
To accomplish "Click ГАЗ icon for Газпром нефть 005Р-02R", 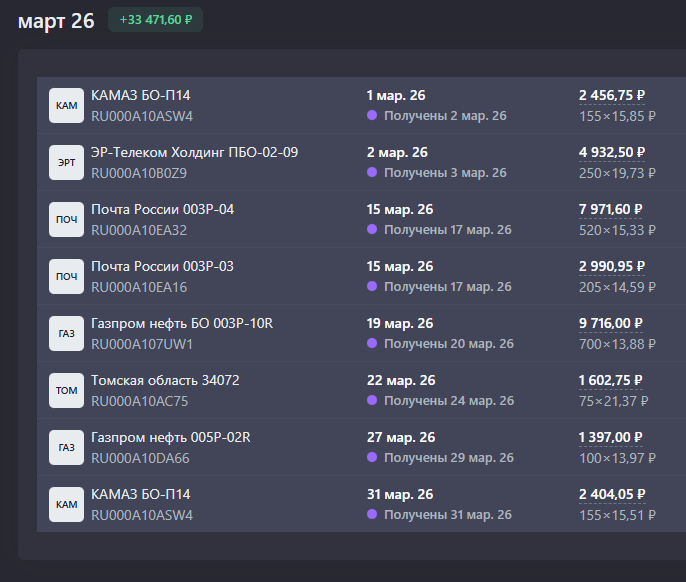I will coord(66,447).
